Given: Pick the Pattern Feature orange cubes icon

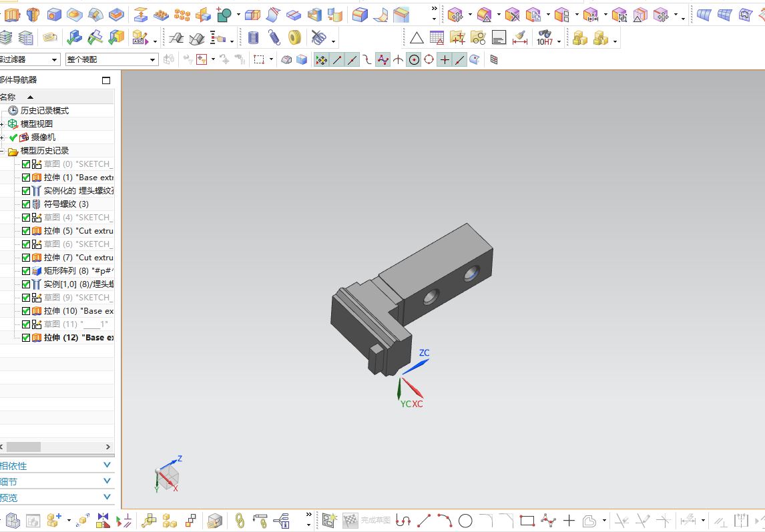Looking at the screenshot, I should point(182,15).
